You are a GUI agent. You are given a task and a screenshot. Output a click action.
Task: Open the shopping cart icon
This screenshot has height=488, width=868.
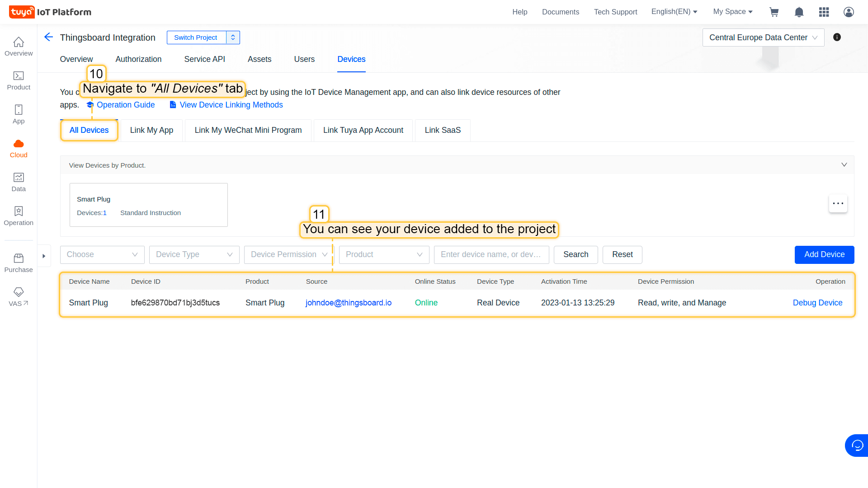point(774,12)
